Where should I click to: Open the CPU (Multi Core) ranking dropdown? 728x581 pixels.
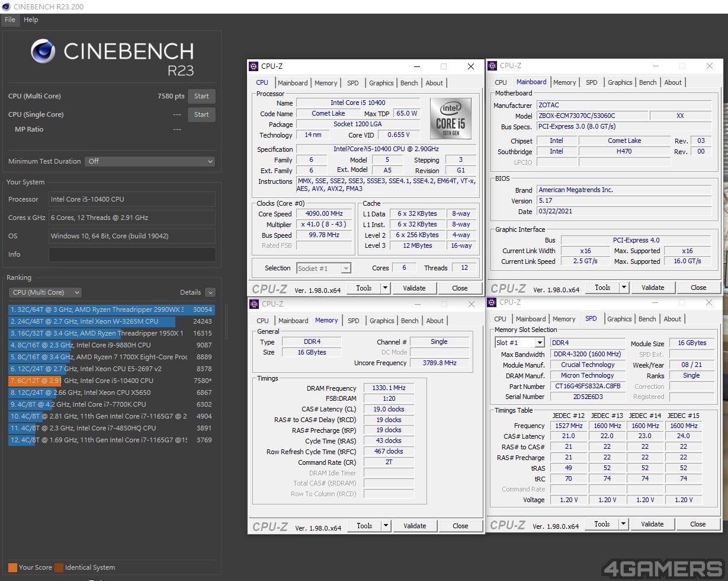pos(45,292)
